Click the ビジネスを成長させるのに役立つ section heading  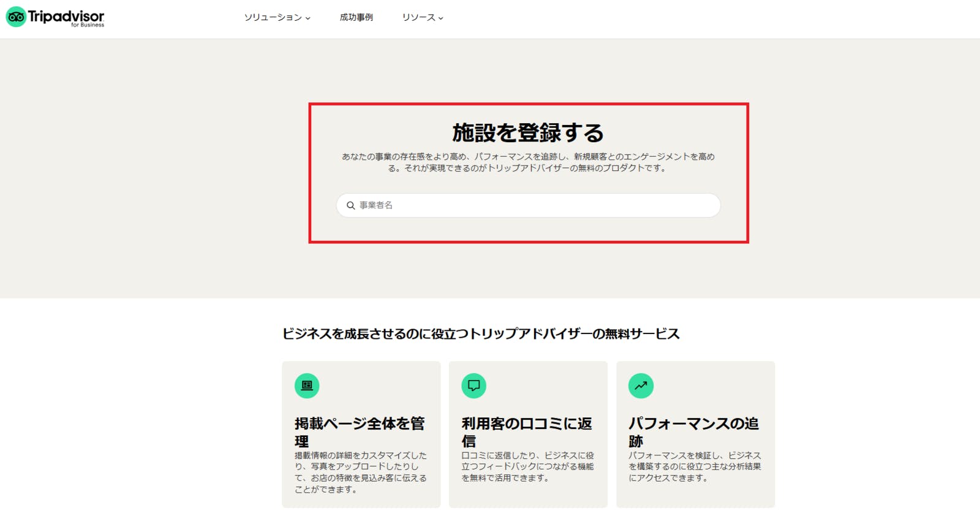tap(481, 334)
